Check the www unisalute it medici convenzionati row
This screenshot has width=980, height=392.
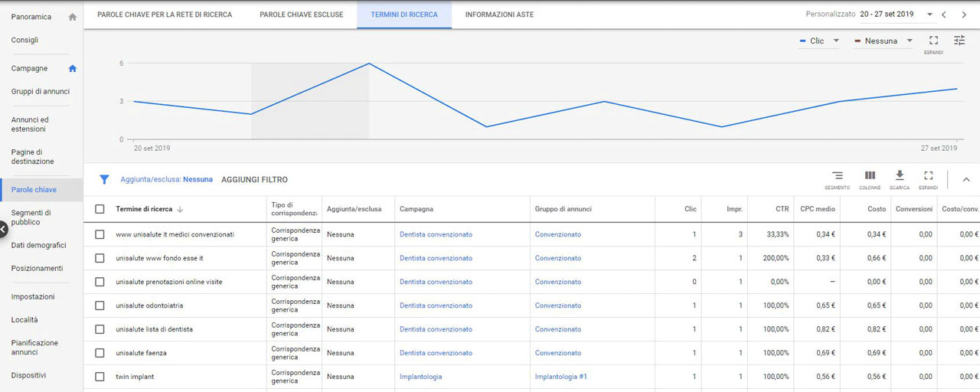pyautogui.click(x=100, y=234)
